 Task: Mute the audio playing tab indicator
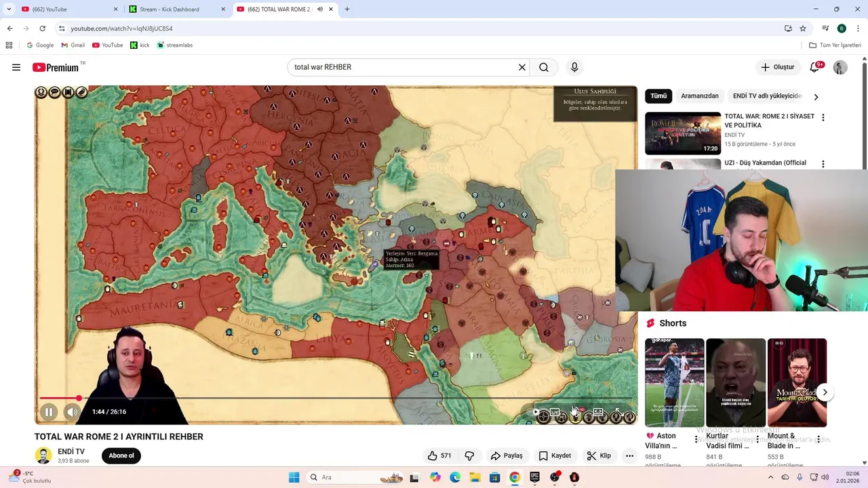click(x=320, y=9)
